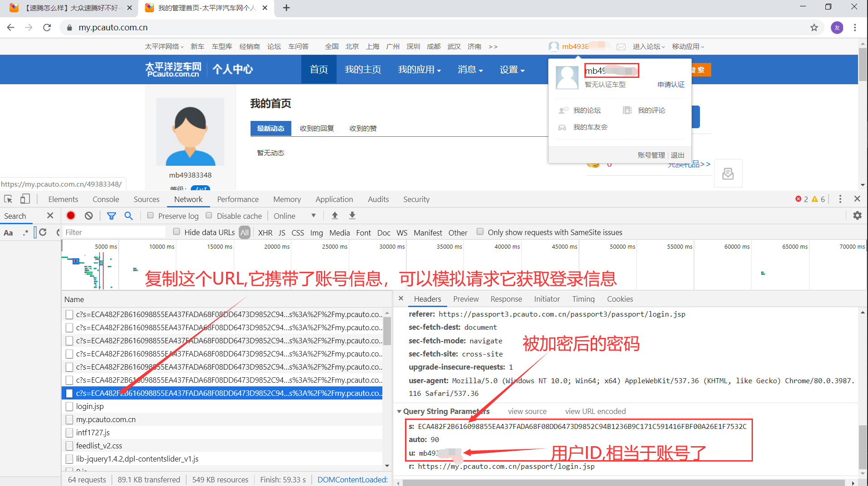Clear network log icon
Image resolution: width=868 pixels, height=486 pixels.
(89, 216)
